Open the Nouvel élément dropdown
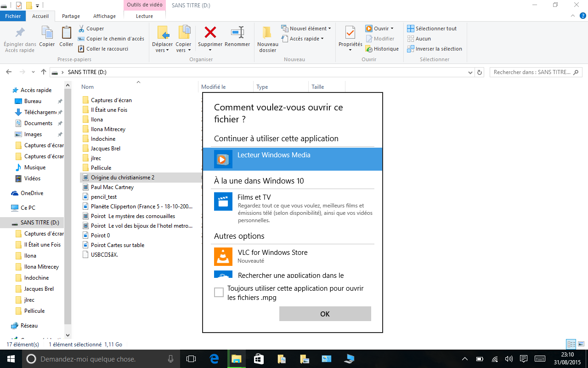The image size is (588, 368). (306, 29)
